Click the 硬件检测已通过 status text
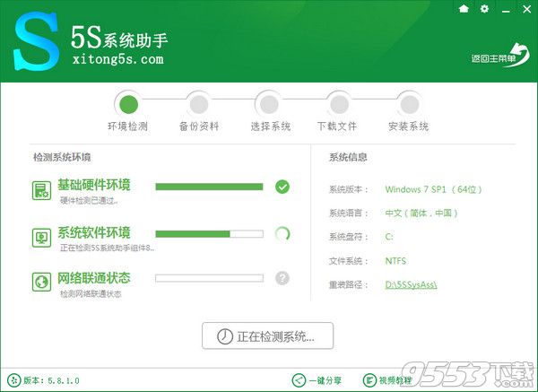This screenshot has height=392, width=538. point(89,201)
